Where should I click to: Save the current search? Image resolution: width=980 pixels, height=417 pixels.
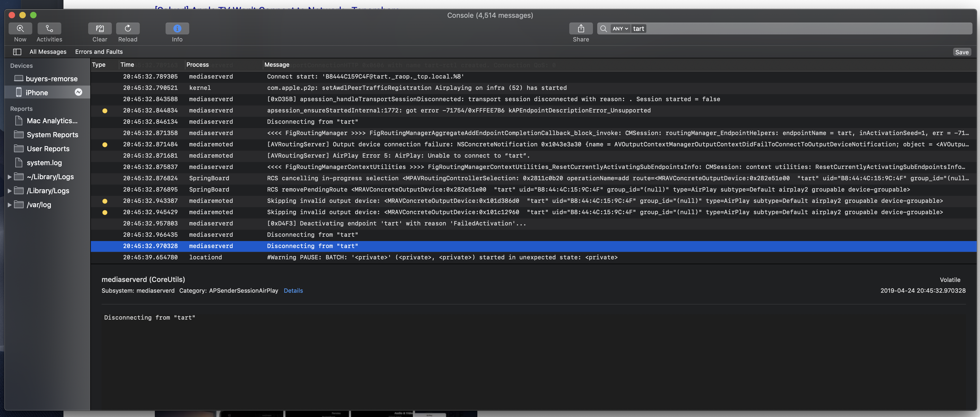[962, 52]
